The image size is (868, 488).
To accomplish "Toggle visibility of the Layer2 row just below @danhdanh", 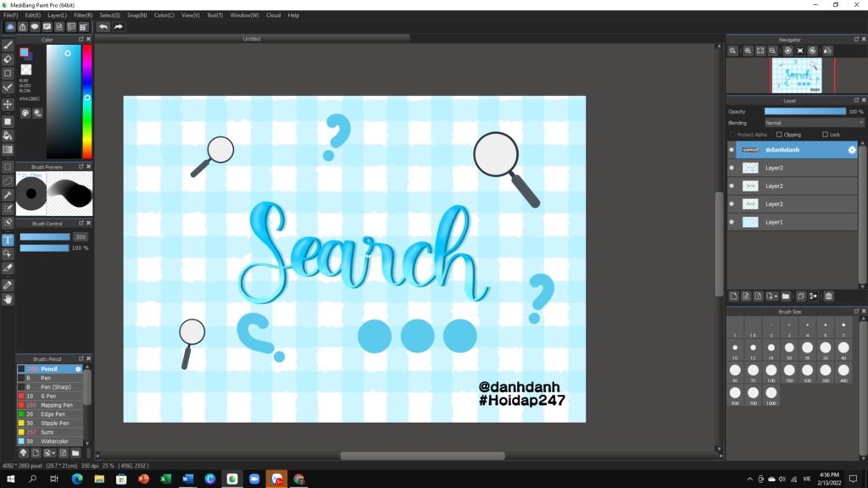I will pos(732,169).
